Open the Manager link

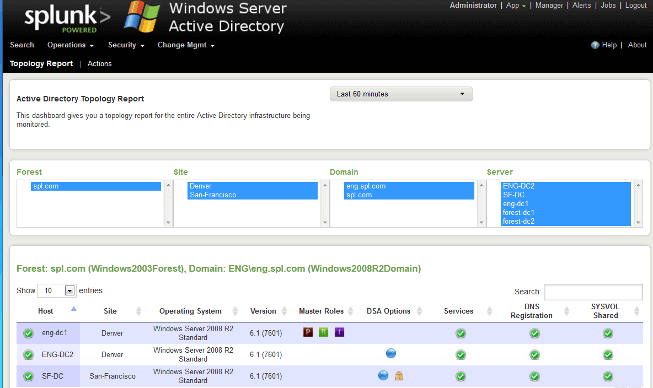click(x=549, y=5)
